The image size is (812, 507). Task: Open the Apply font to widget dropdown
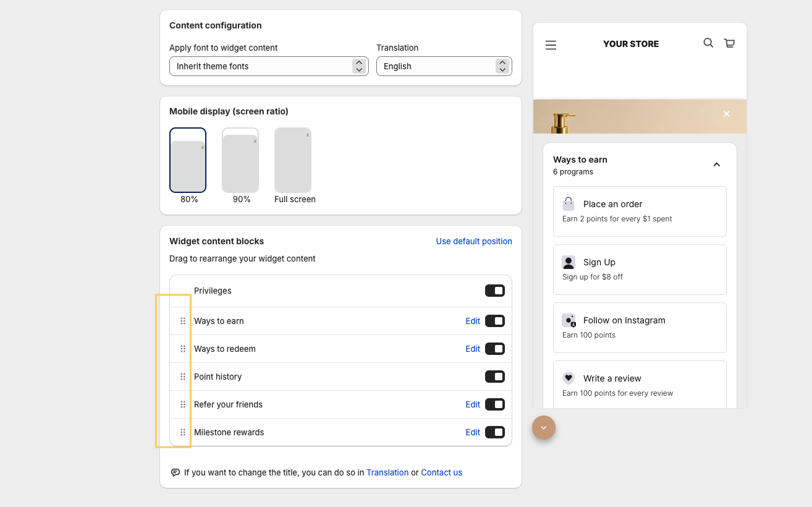(269, 66)
